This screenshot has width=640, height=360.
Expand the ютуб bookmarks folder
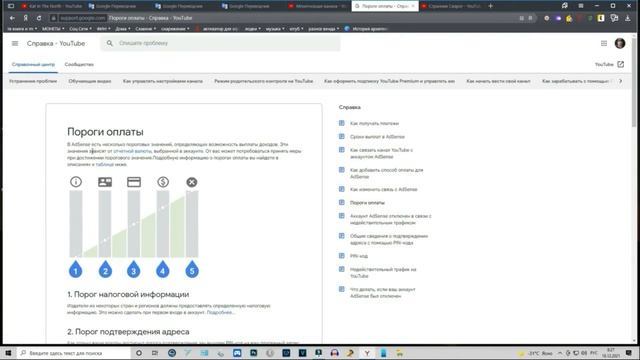click(x=296, y=29)
